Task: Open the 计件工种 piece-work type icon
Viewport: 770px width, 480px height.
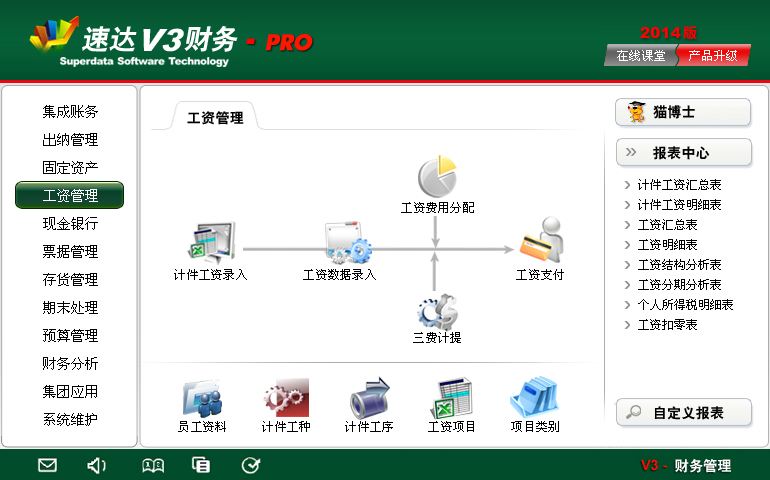Action: click(286, 398)
